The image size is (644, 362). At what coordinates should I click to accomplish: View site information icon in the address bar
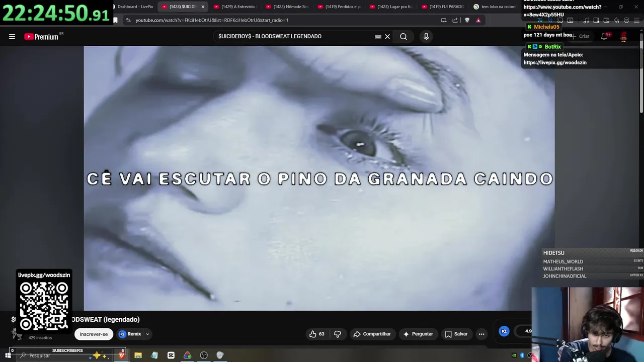click(x=128, y=20)
